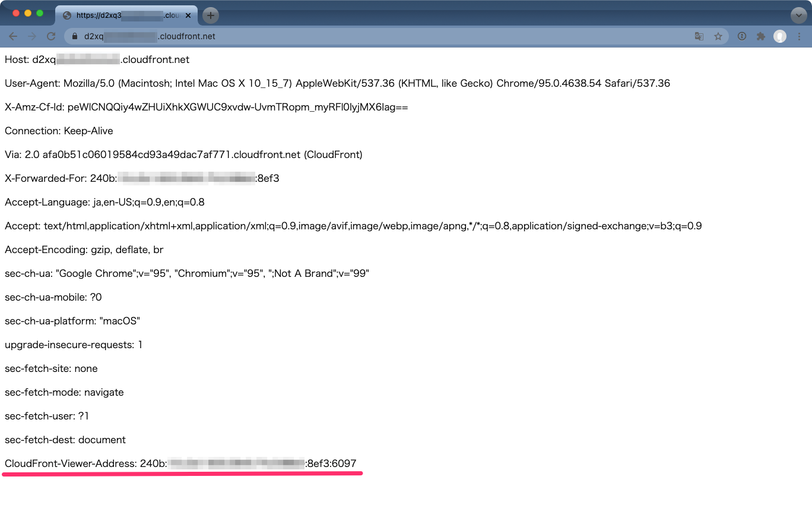Open tab search via the circled chevron
Viewport: 812px width, 508px height.
(x=798, y=15)
